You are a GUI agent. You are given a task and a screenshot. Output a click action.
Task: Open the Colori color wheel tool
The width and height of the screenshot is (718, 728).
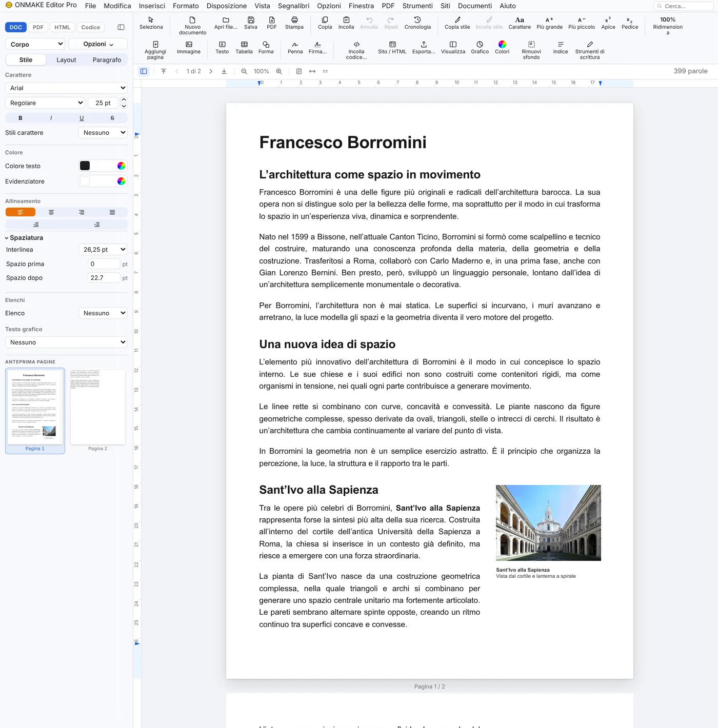(502, 48)
